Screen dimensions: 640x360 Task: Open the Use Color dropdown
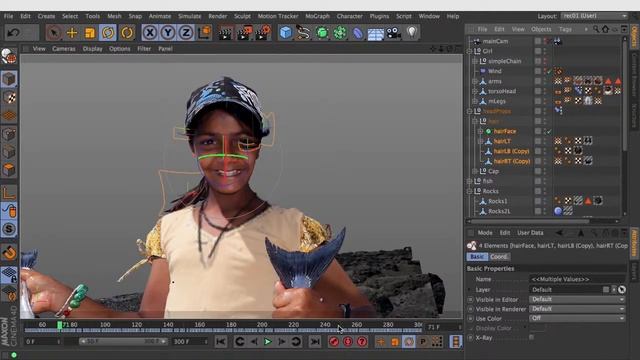click(x=577, y=318)
